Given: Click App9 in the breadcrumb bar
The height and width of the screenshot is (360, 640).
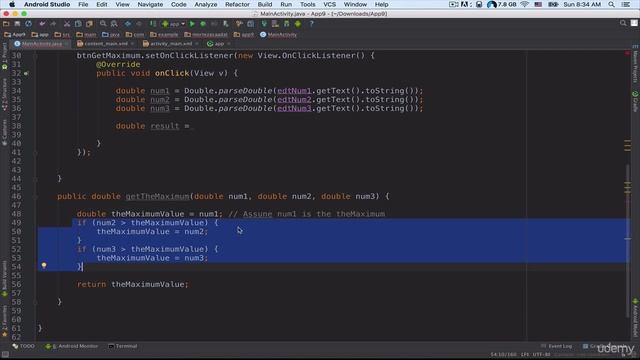Looking at the screenshot, I should (15, 35).
